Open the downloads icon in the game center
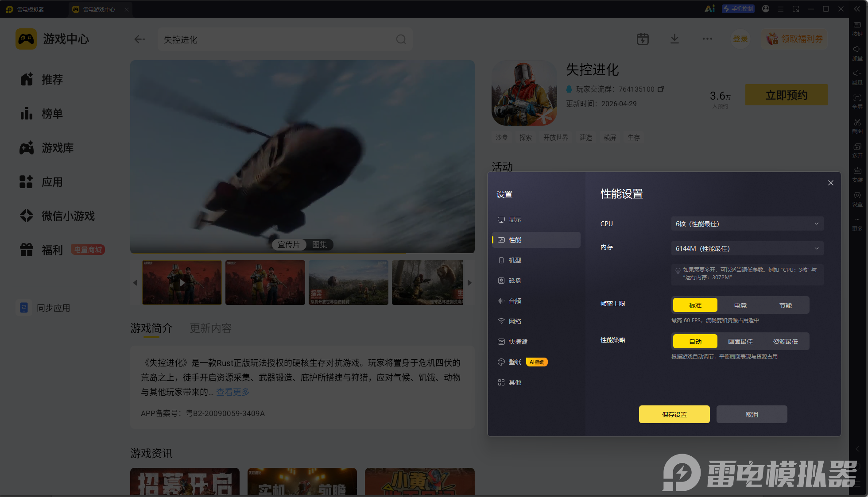This screenshot has width=868, height=497. click(x=674, y=39)
